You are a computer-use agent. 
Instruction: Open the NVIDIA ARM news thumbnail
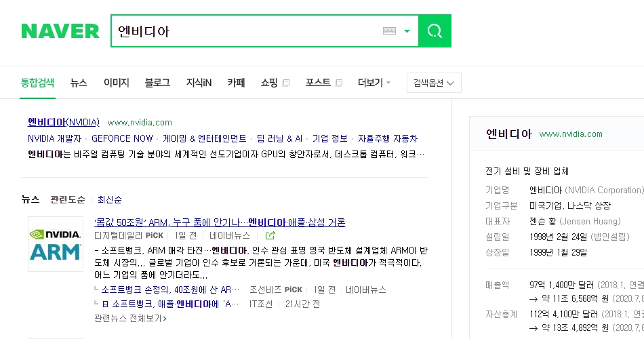[56, 244]
